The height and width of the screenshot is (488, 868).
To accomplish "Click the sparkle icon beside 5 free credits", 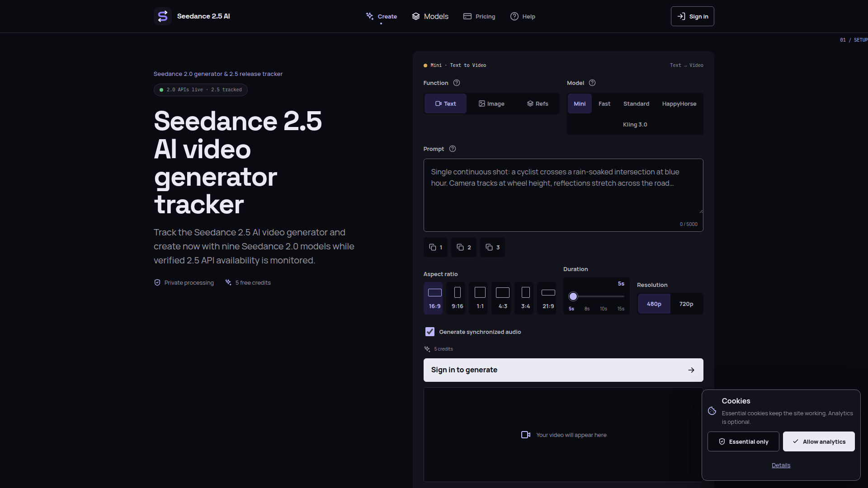I will pyautogui.click(x=228, y=282).
